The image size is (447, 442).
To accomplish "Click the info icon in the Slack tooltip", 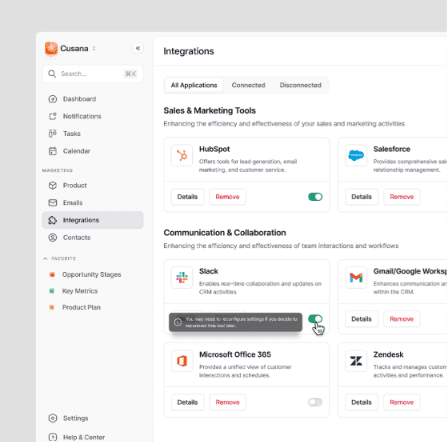I will pos(178,322).
